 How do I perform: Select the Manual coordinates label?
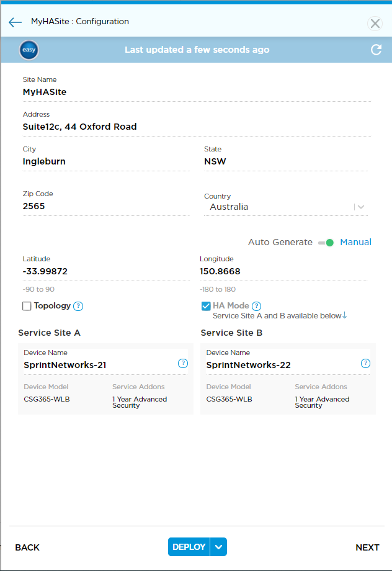point(355,242)
